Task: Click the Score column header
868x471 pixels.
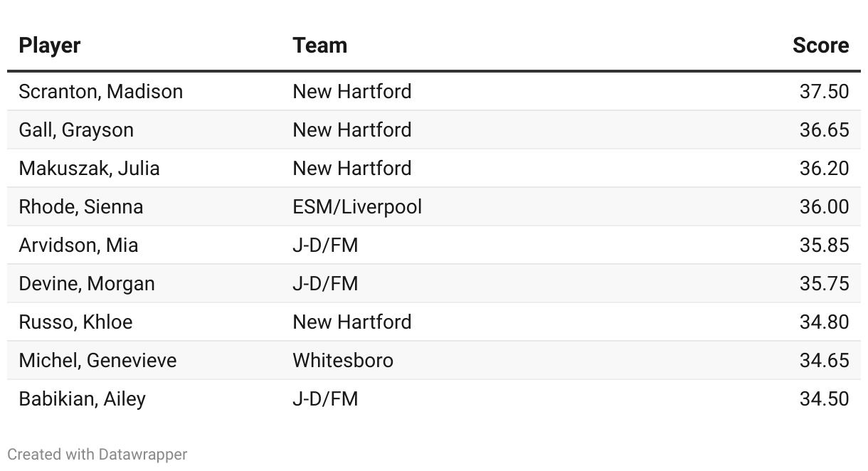Action: click(820, 46)
